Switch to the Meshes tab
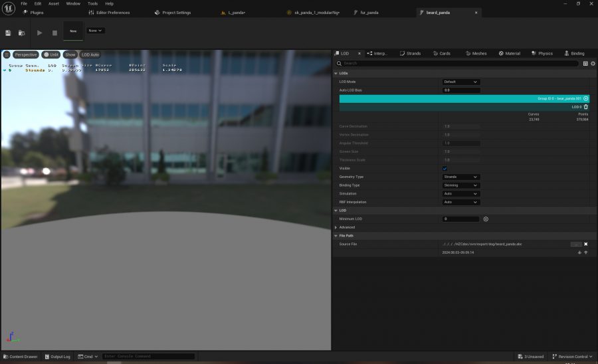The width and height of the screenshot is (598, 364). 476,53
